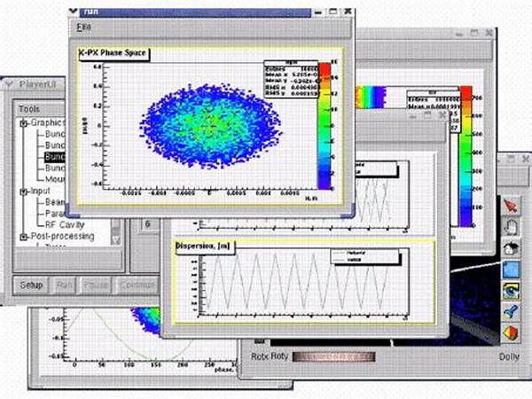Screen dimensions: 532x399
Task: Select the Post-processing label in tree
Action: coord(62,236)
